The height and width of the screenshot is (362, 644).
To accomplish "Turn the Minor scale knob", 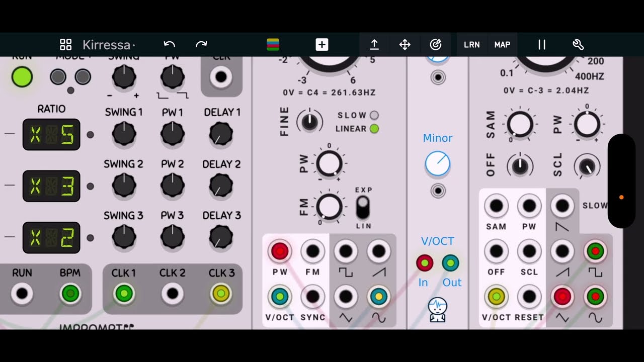I will coord(438,164).
